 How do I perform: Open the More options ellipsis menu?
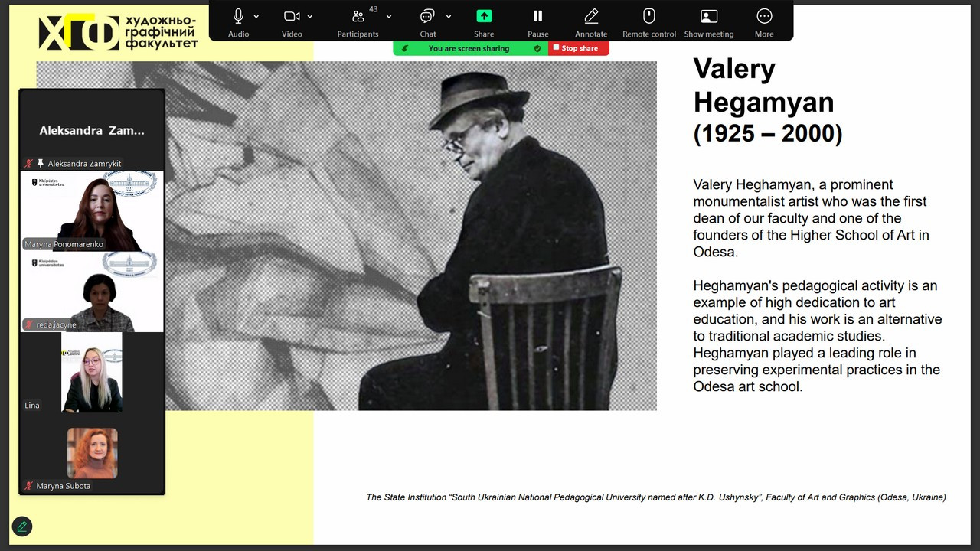(764, 16)
